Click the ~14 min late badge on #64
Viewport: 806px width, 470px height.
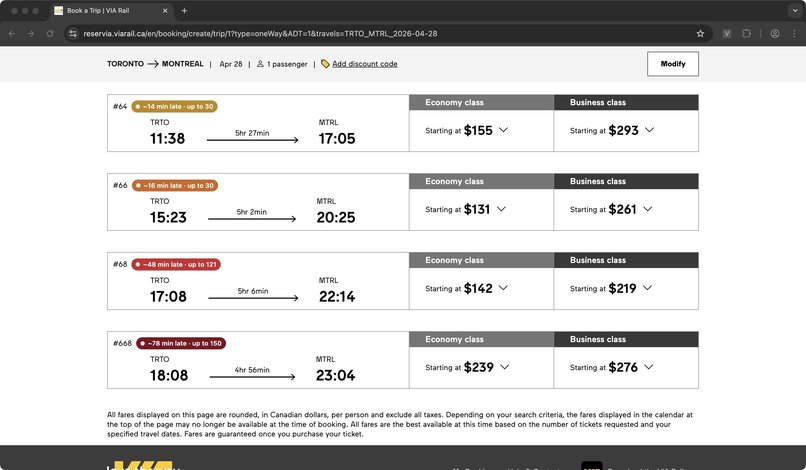(174, 106)
